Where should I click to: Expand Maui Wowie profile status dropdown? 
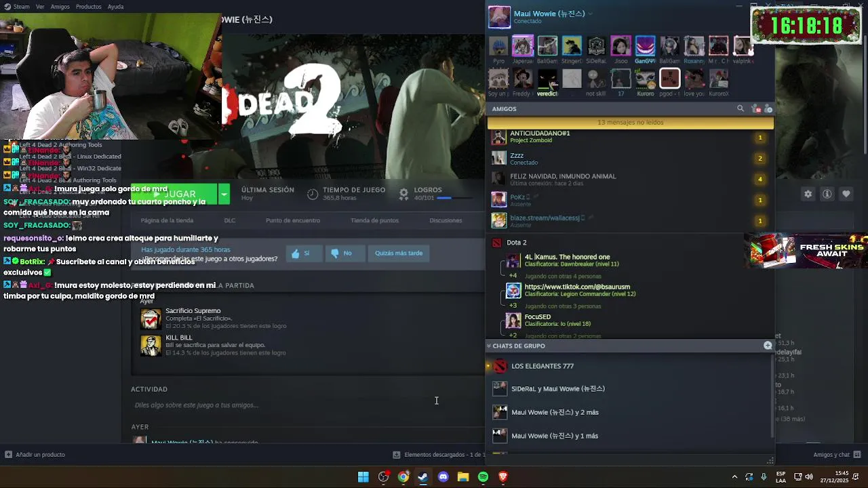coord(590,14)
